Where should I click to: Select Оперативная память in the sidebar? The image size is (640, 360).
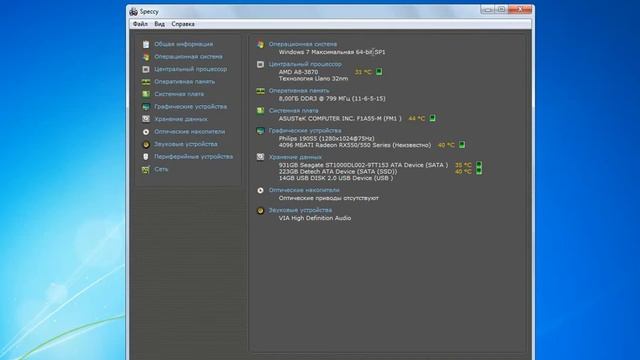click(184, 82)
